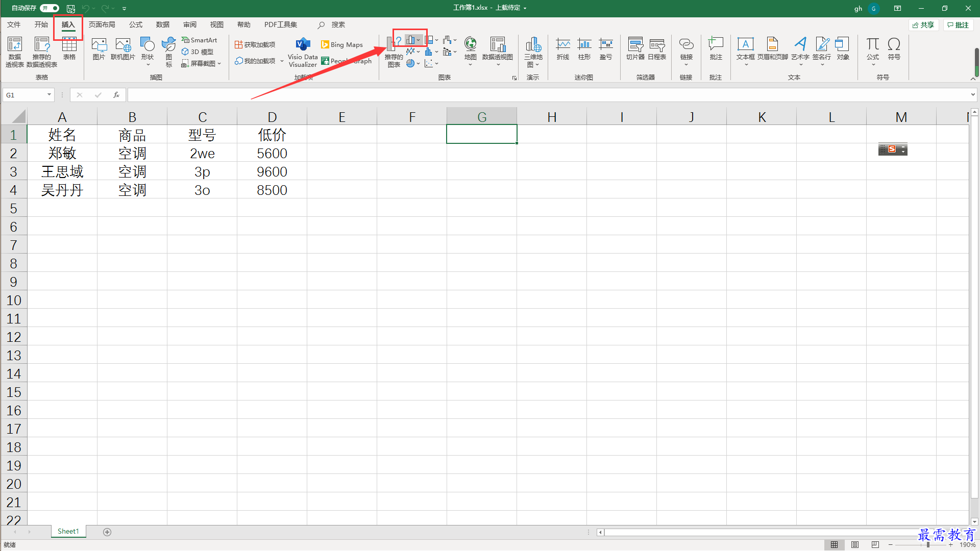Insert 地图 (map) chart
The height and width of the screenshot is (551, 980).
pyautogui.click(x=470, y=52)
